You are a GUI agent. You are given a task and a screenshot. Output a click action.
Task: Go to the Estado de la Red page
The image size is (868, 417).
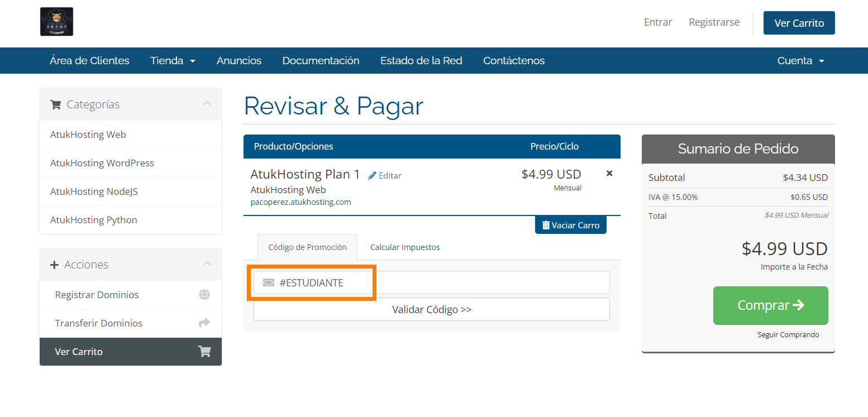click(421, 61)
